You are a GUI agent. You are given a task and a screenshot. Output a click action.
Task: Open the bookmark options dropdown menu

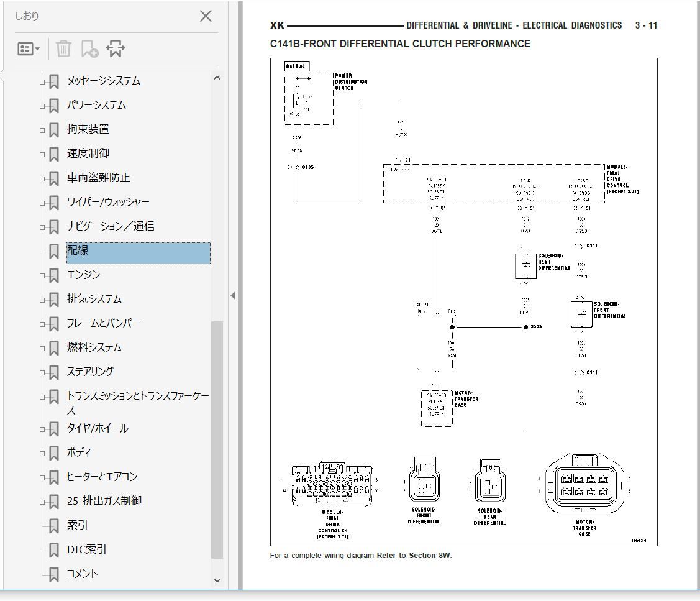click(x=28, y=48)
